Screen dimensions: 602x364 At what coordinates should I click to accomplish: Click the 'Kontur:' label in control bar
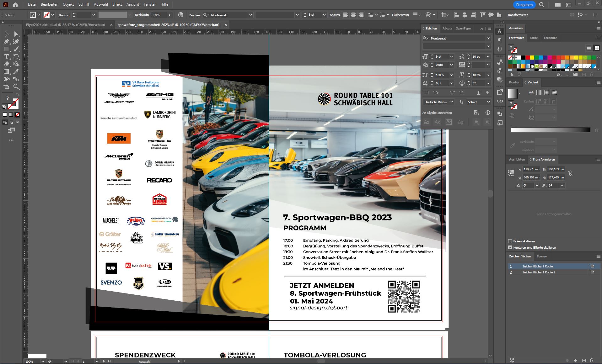tap(64, 15)
